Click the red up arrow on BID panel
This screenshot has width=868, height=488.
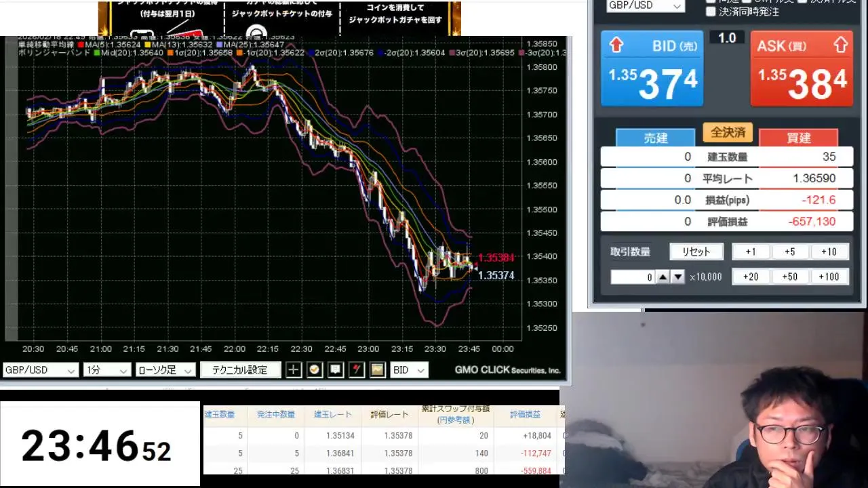(616, 45)
